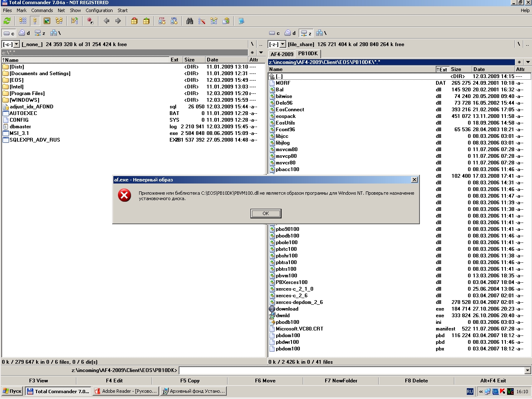Click the RU language indicator in tray
This screenshot has width=532, height=399.
(470, 392)
